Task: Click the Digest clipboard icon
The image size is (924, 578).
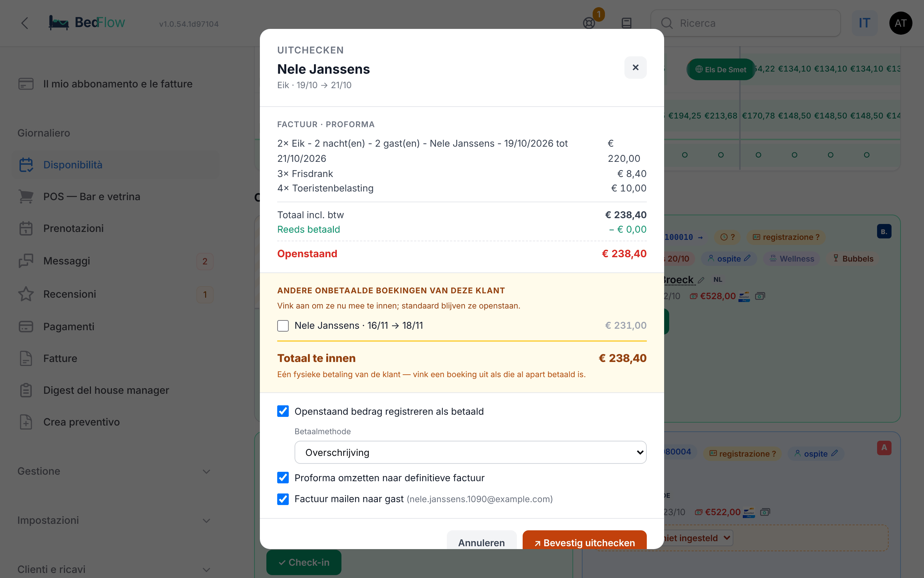Action: tap(26, 390)
